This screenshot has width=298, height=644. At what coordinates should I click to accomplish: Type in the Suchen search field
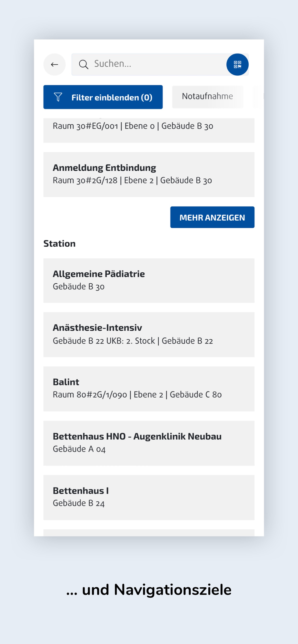click(x=155, y=64)
